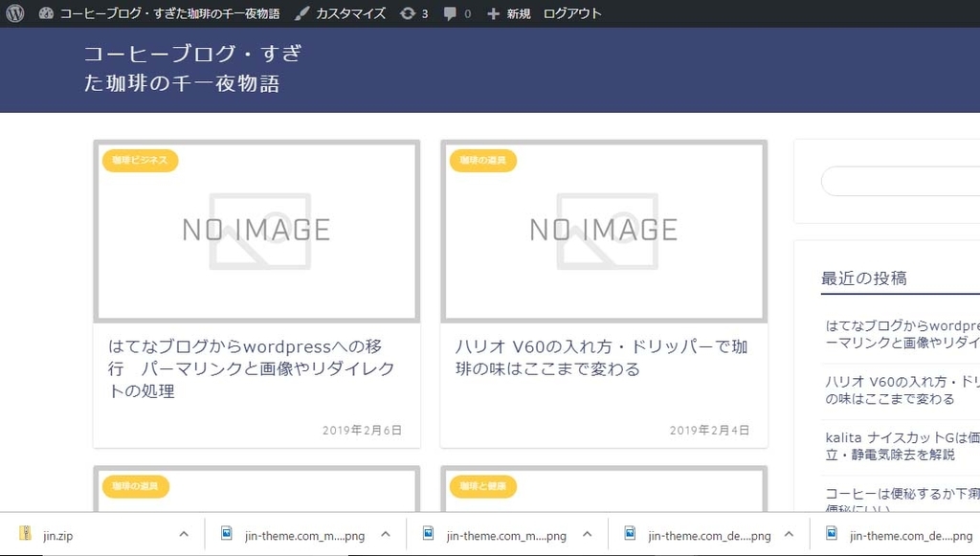
Task: Click the date 2019年2月4日
Action: (x=709, y=430)
